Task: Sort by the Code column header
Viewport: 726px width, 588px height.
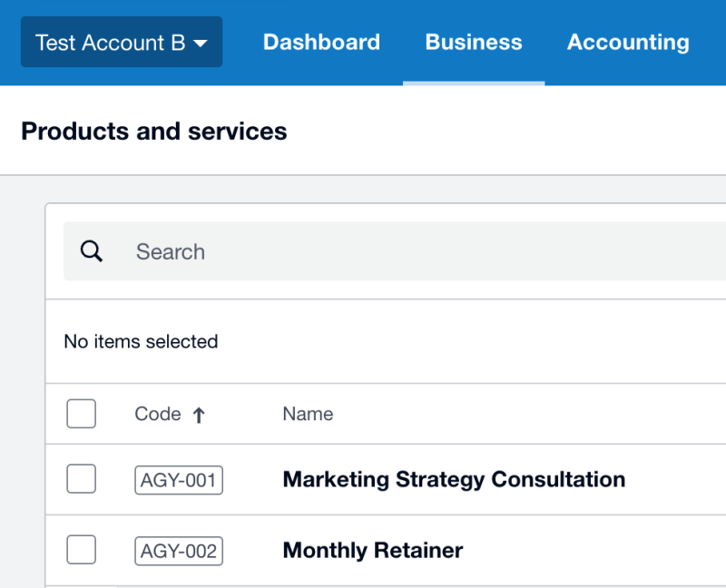Action: (157, 414)
